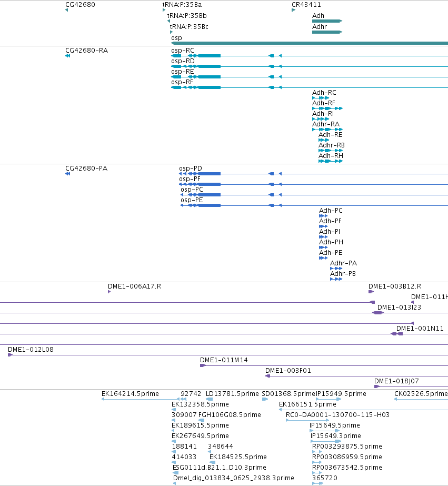Select the CG42680-RA transcript label
The width and height of the screenshot is (448, 486).
86,51
